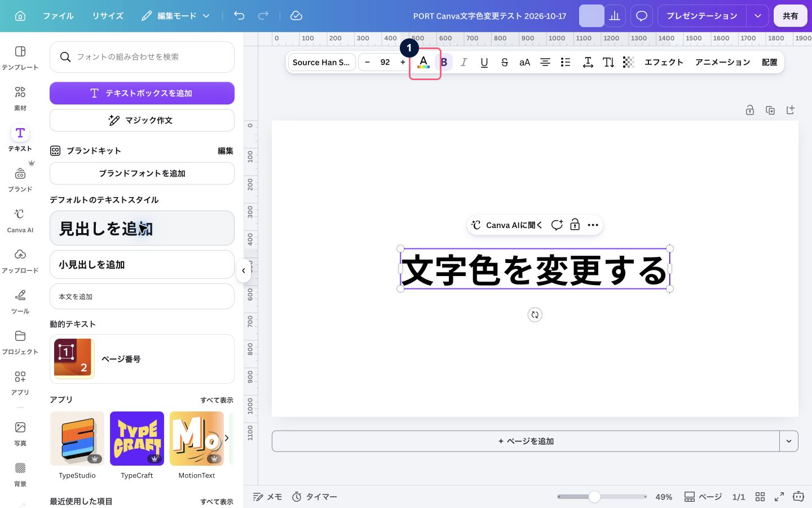Viewport: 812px width, 508px height.
Task: Duplicate the page icon above canvas
Action: 770,110
